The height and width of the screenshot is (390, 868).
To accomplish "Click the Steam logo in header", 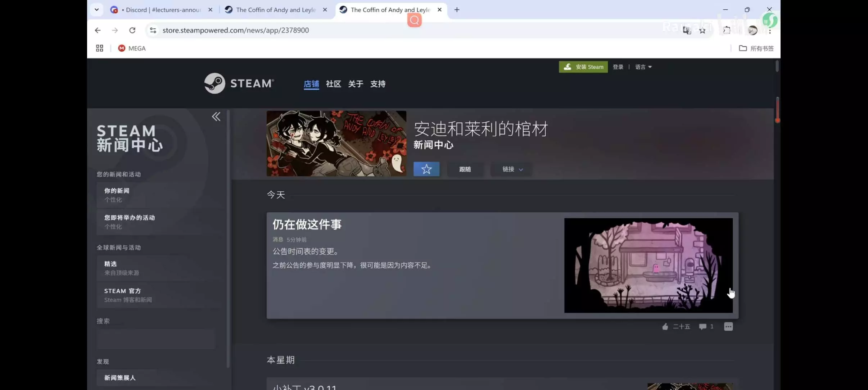I will [239, 83].
